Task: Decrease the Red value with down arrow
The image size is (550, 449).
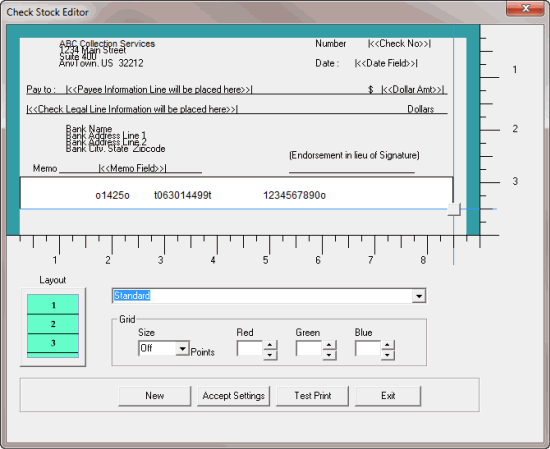Action: pyautogui.click(x=269, y=355)
